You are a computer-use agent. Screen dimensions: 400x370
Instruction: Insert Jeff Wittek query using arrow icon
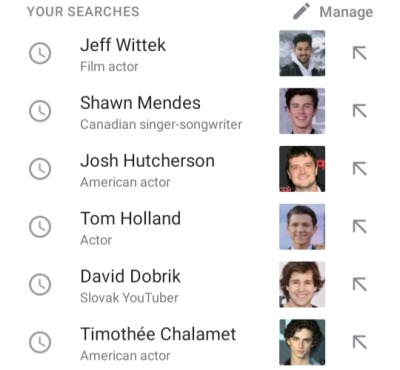pyautogui.click(x=360, y=53)
